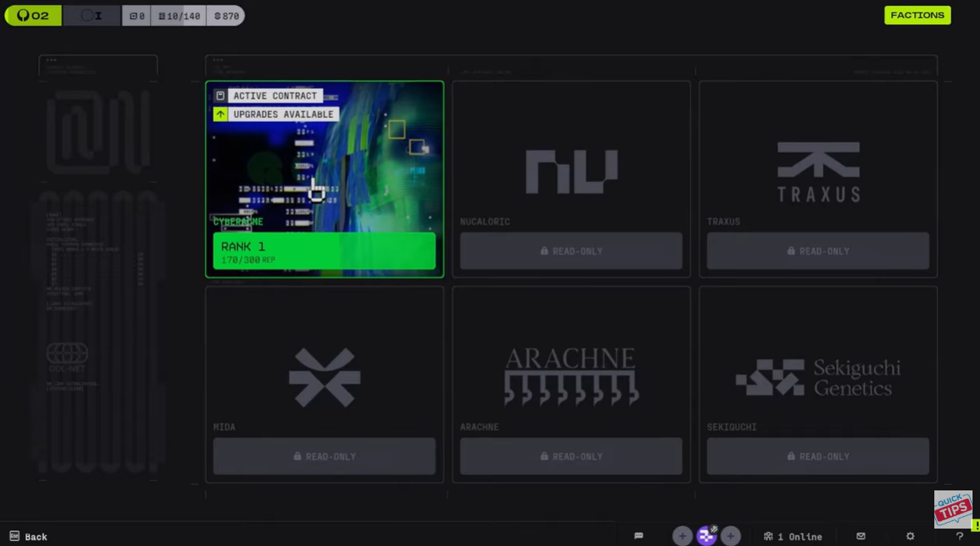Click the Arachne faction logo

pos(571,376)
